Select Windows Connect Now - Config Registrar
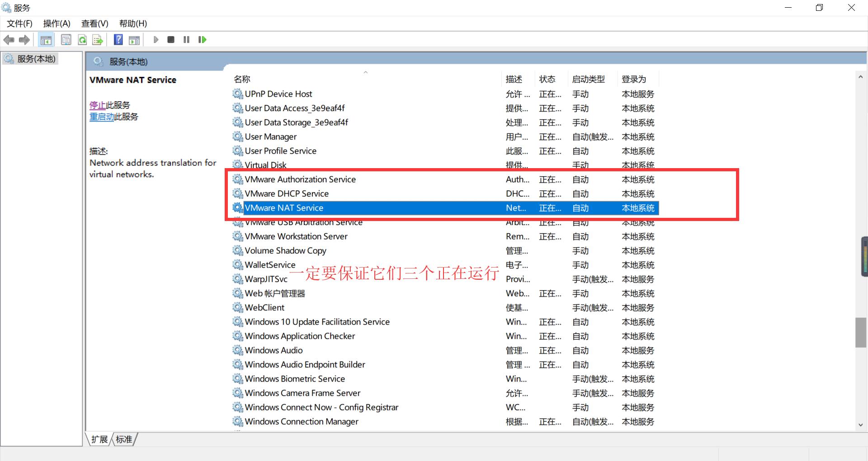This screenshot has height=461, width=868. [x=445, y=407]
